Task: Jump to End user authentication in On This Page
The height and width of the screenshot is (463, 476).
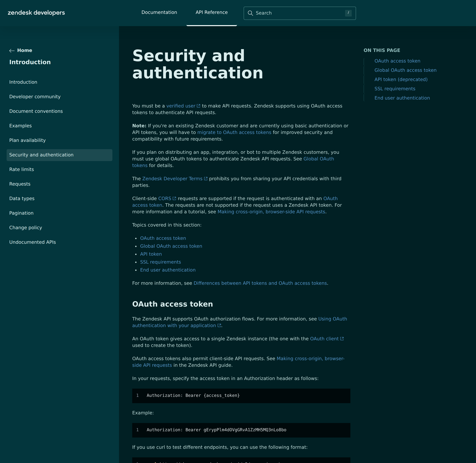Action: (x=402, y=98)
